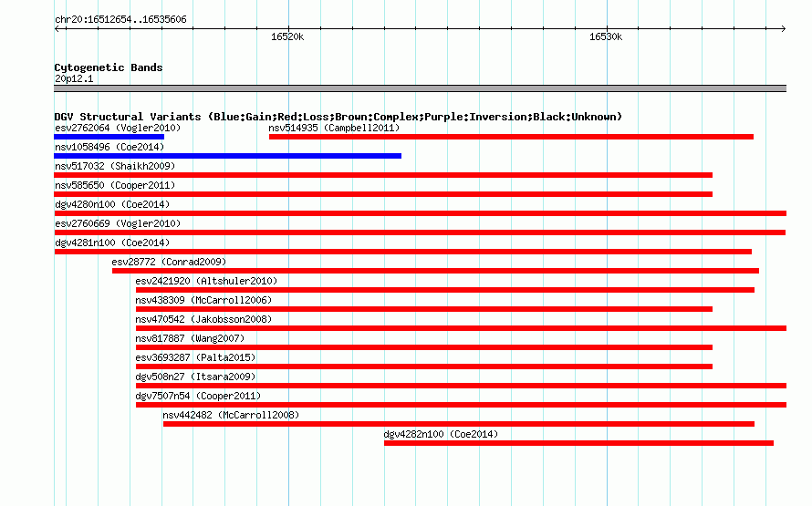The image size is (812, 506).
Task: Open nsv442482 (McCarroll2008) variant
Action: [x=231, y=415]
